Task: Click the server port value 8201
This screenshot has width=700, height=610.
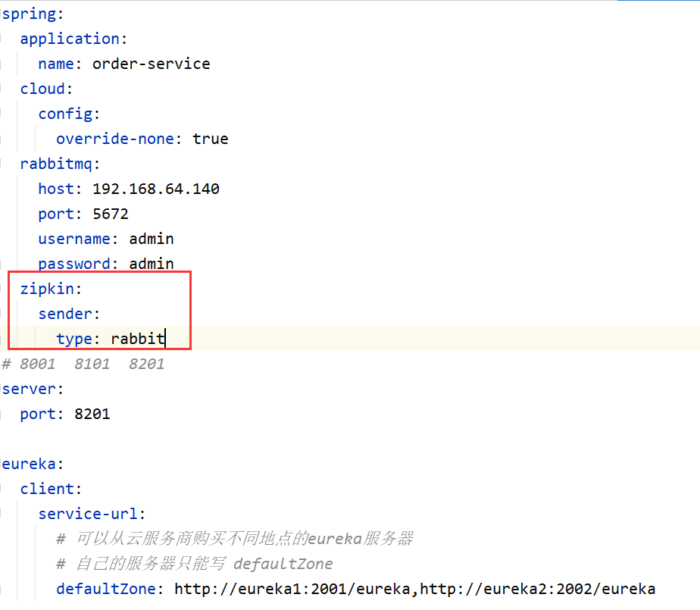Action: pos(92,414)
